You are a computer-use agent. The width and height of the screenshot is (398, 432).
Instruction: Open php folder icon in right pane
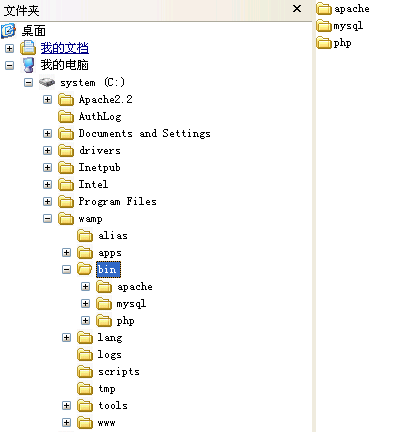[324, 43]
